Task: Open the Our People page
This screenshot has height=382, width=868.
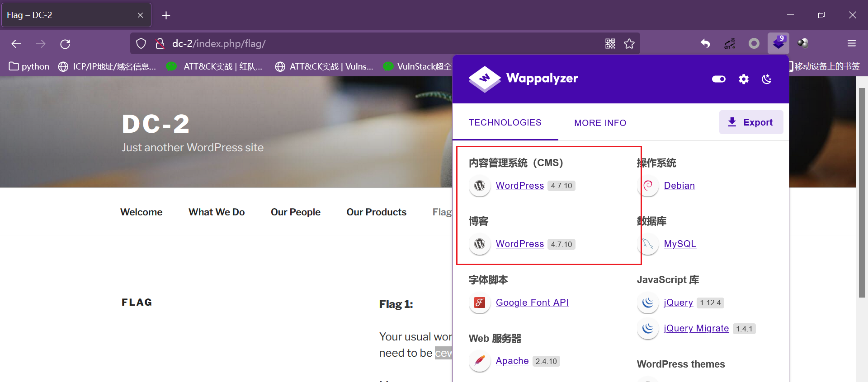Action: (x=296, y=212)
